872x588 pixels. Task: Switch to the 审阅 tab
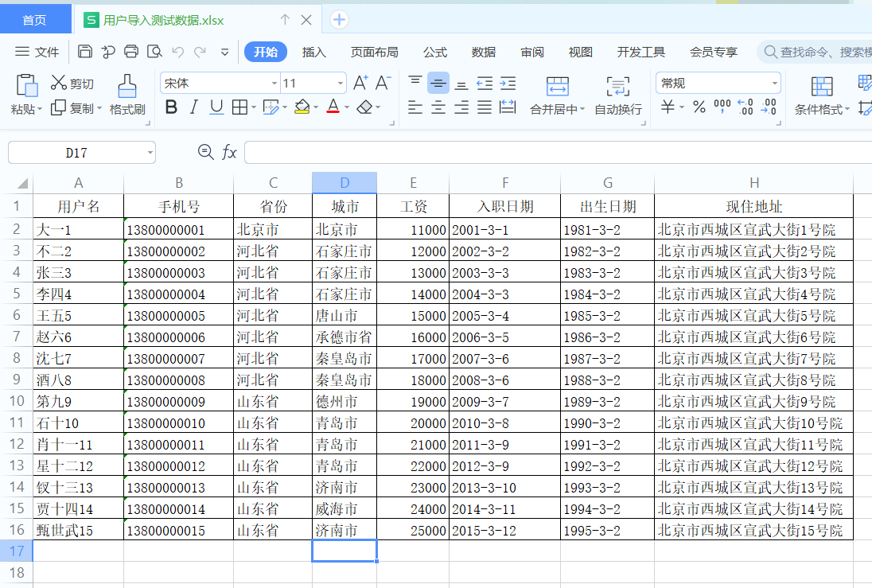coord(532,52)
